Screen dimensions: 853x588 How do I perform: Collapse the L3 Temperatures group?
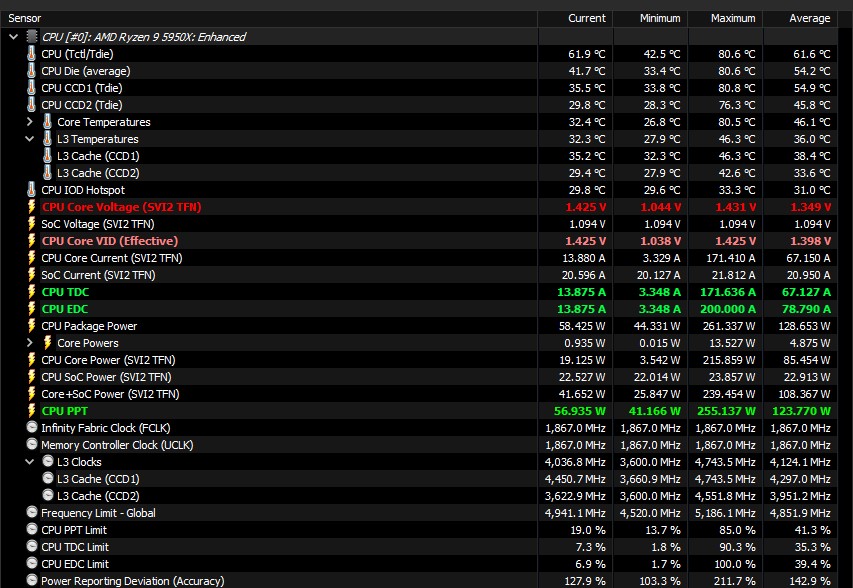(30, 139)
